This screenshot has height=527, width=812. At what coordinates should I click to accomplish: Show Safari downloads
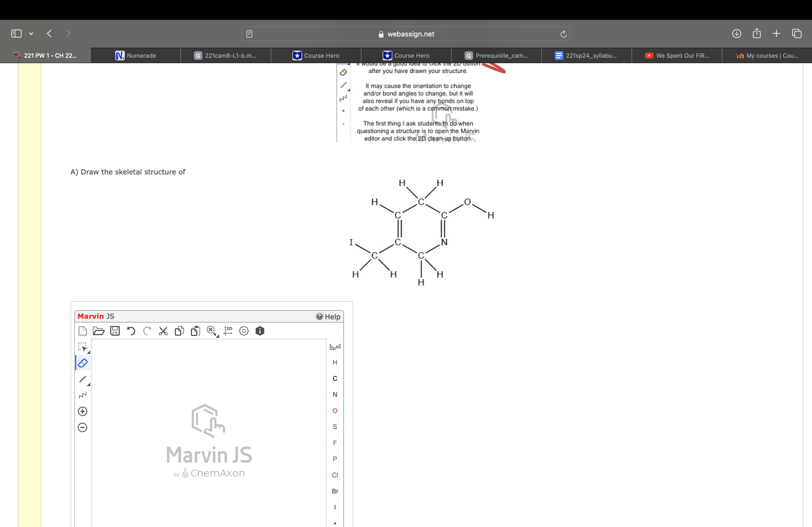(x=737, y=33)
